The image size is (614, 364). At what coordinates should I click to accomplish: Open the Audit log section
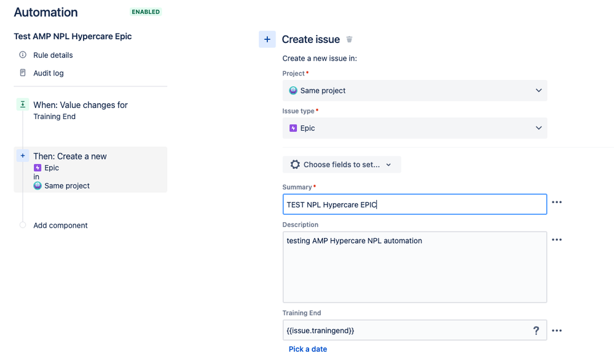(x=49, y=73)
